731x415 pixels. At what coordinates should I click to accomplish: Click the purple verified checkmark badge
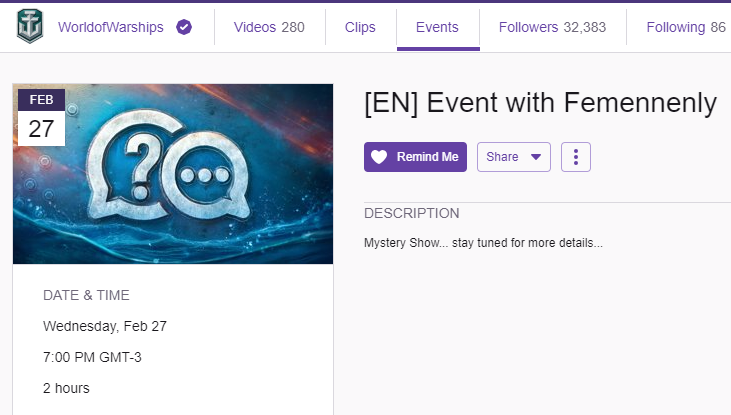(x=184, y=27)
